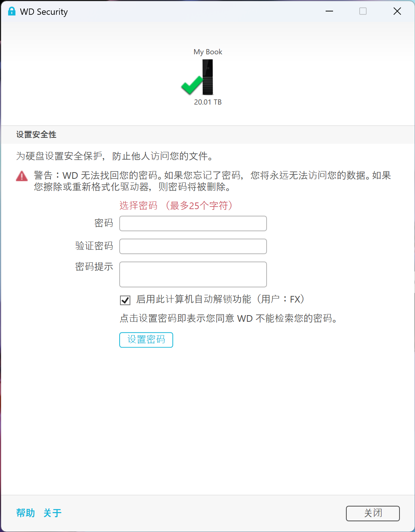
Task: Open the 关于 link
Action: [x=52, y=513]
